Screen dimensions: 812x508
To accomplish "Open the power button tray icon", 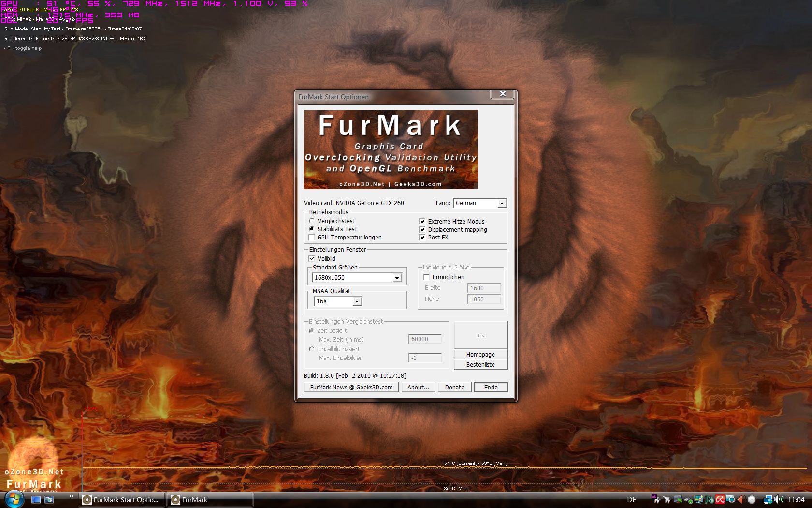I will coord(752,500).
